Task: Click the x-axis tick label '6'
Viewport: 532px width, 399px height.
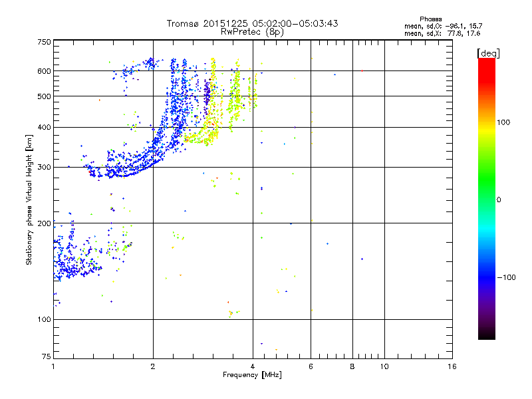Action: tap(311, 366)
